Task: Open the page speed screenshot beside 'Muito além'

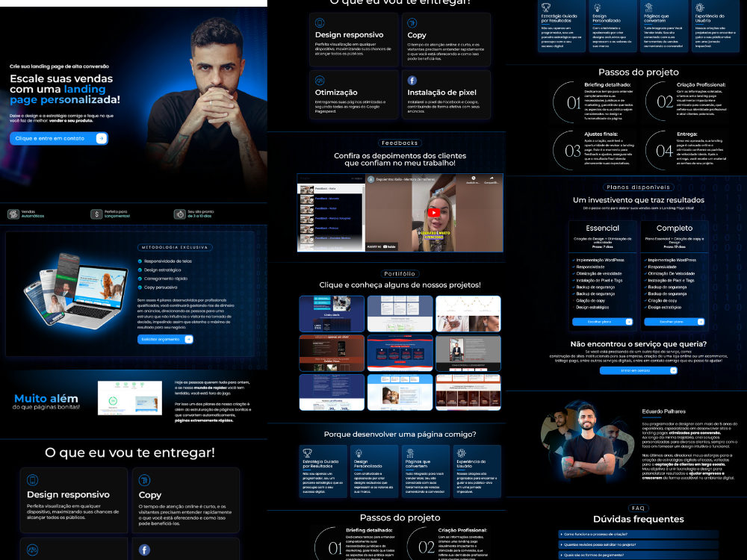Action: click(129, 398)
